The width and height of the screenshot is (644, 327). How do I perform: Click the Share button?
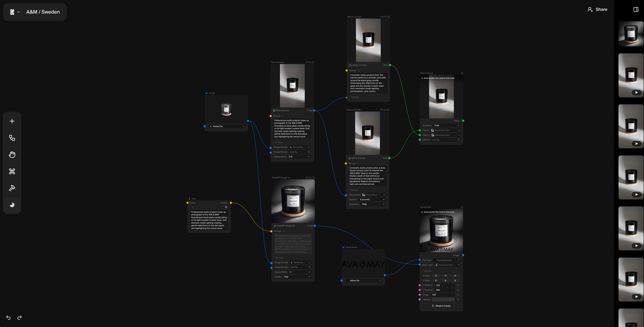(597, 9)
